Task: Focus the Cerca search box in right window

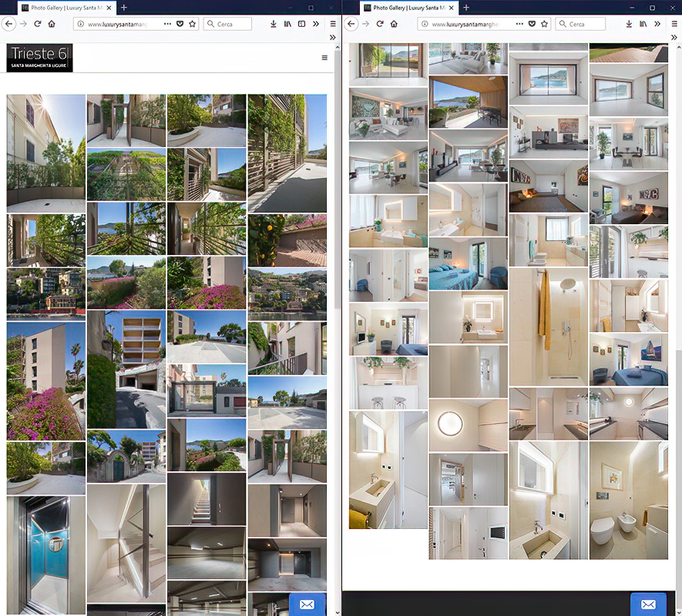Action: tap(580, 24)
